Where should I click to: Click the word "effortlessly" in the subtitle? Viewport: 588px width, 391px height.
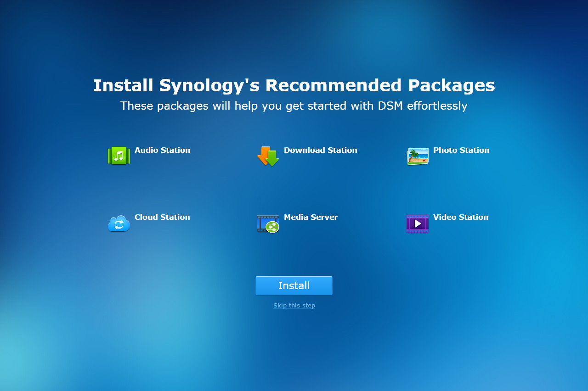[436, 106]
